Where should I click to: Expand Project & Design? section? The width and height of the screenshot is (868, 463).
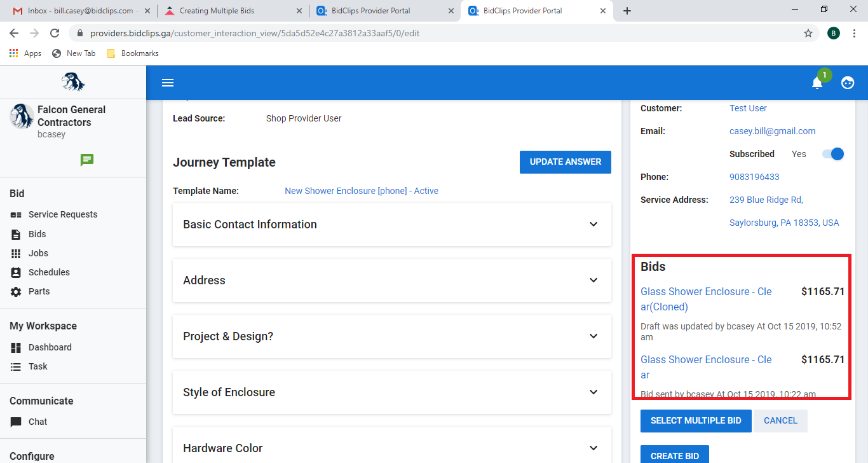392,336
